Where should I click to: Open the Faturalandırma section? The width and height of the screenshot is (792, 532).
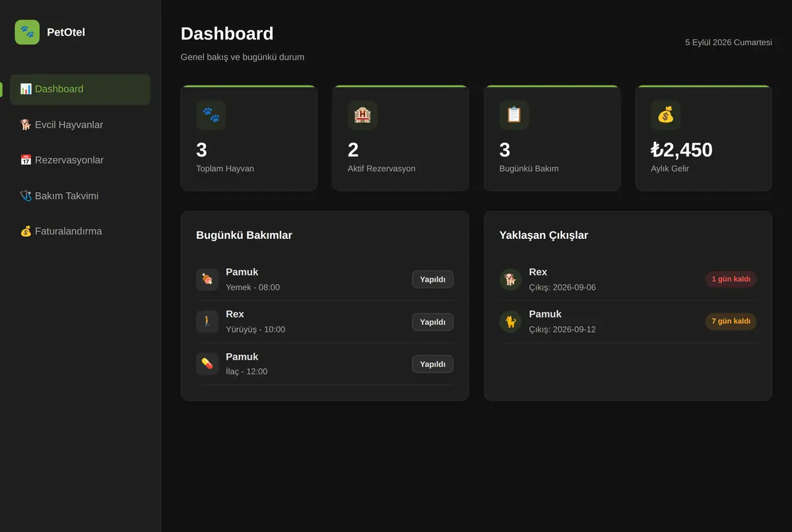coord(80,232)
